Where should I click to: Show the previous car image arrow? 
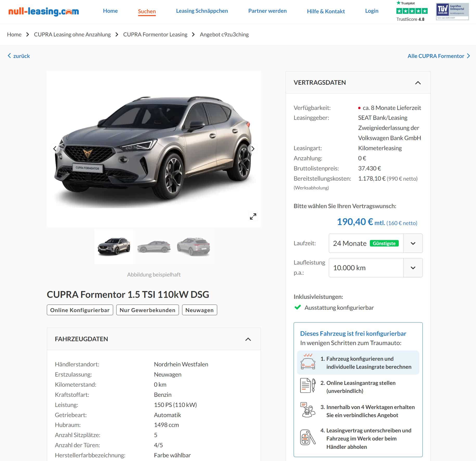(55, 149)
